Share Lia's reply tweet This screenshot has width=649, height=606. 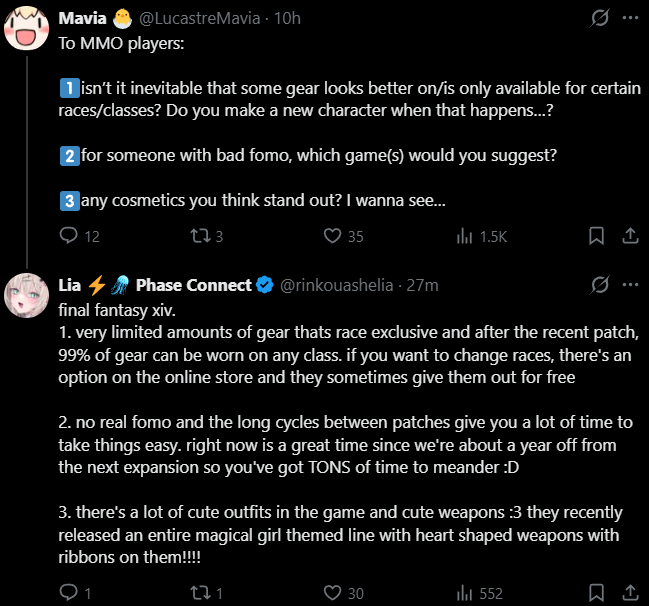point(630,593)
